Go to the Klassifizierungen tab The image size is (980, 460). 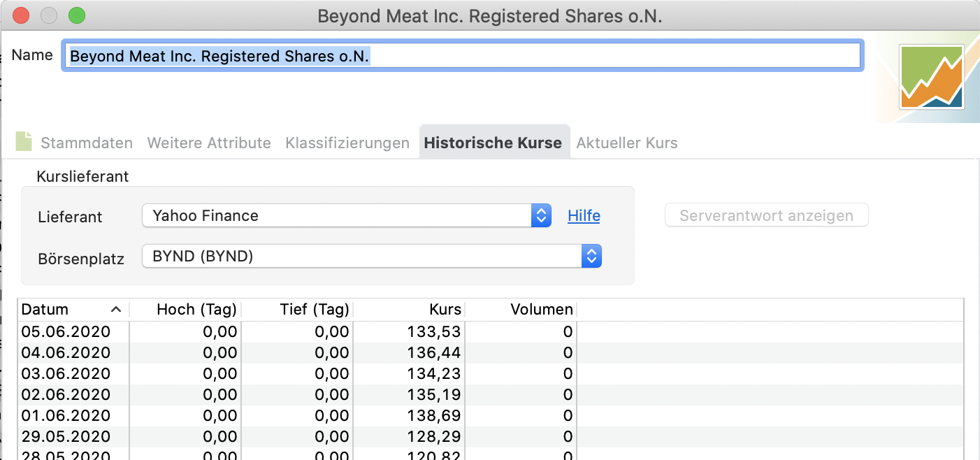click(347, 143)
